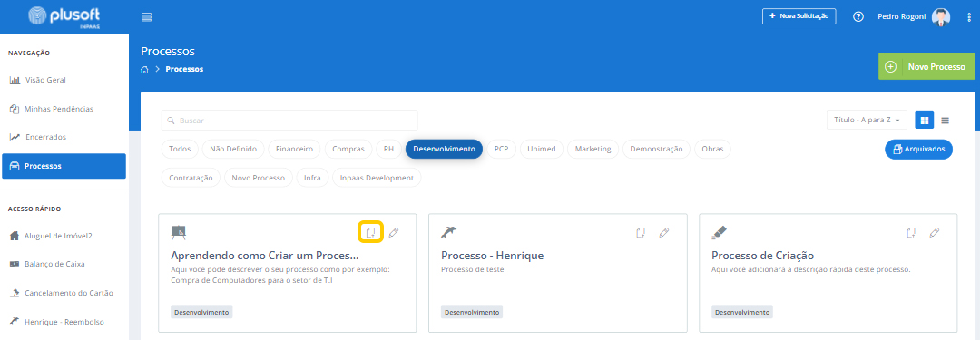The width and height of the screenshot is (980, 340).
Task: Duplicate the Processo - Henrique card
Action: (x=641, y=232)
